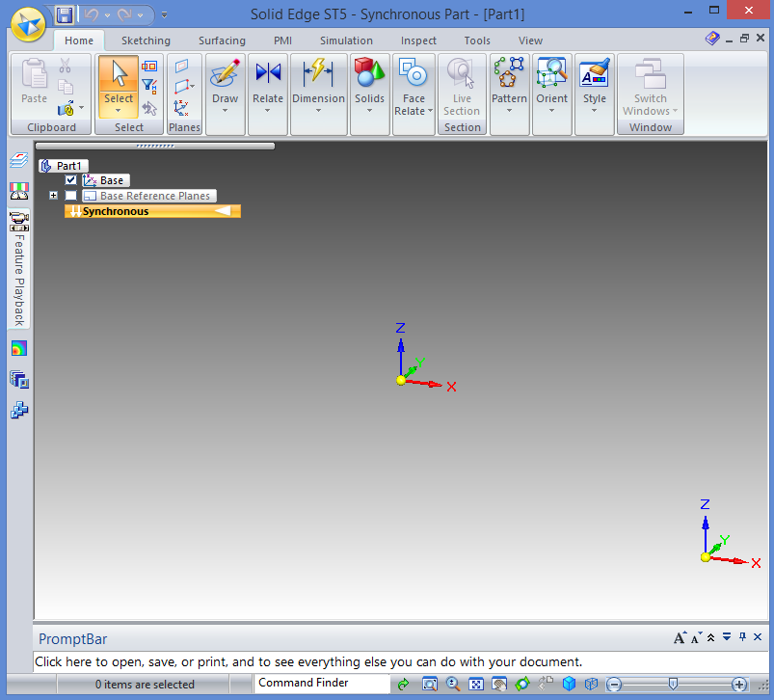
Task: Open the Relate dropdown
Action: point(268,111)
